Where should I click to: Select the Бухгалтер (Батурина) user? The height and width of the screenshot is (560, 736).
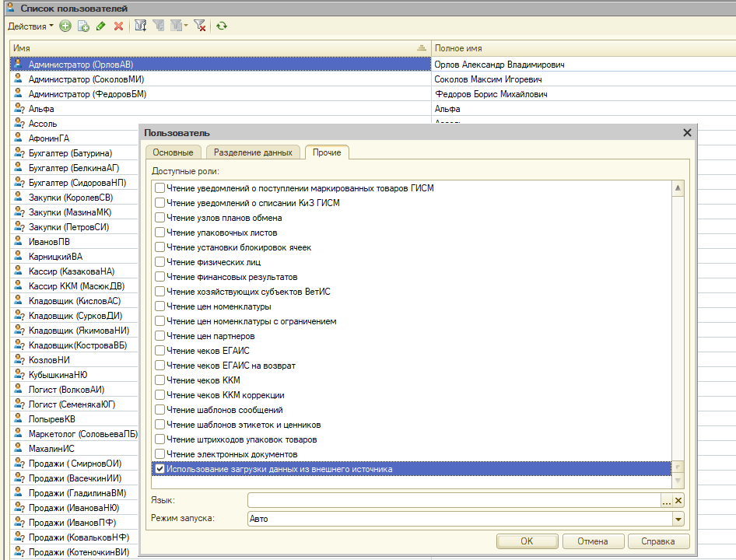coord(70,153)
